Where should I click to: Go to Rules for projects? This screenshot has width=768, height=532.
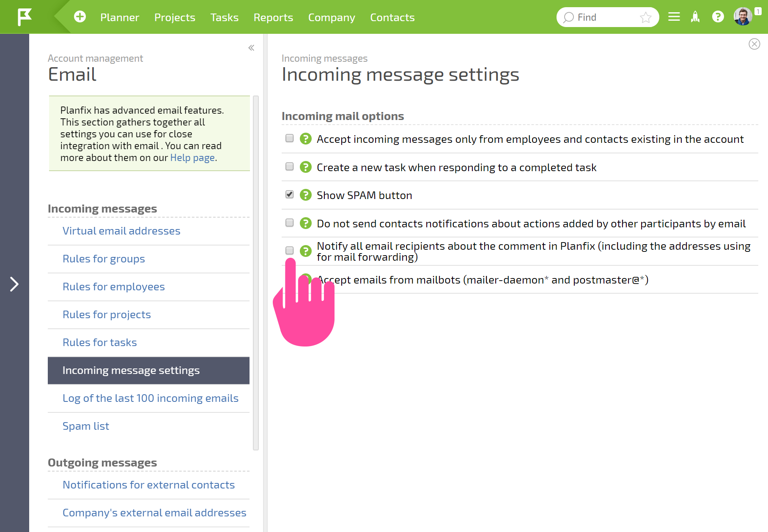[107, 314]
